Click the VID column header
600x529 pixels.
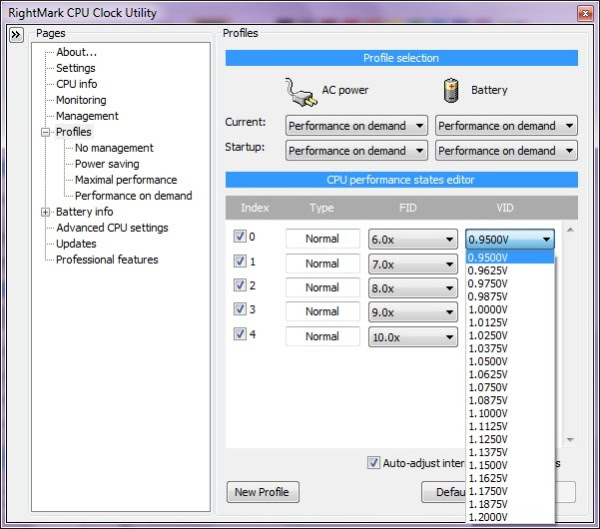[x=505, y=208]
